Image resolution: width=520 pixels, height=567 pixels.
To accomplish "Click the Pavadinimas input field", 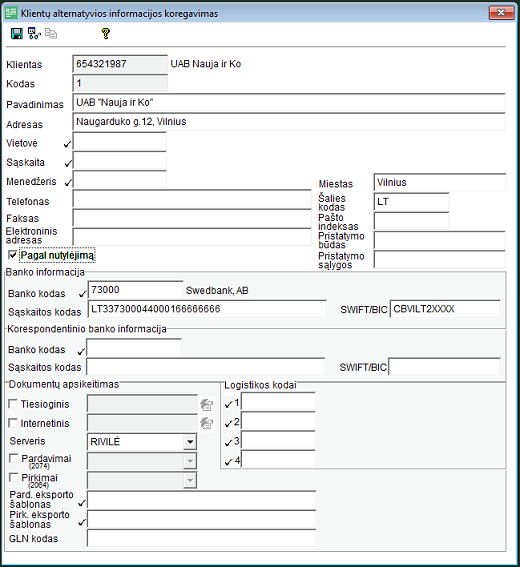I will [289, 102].
